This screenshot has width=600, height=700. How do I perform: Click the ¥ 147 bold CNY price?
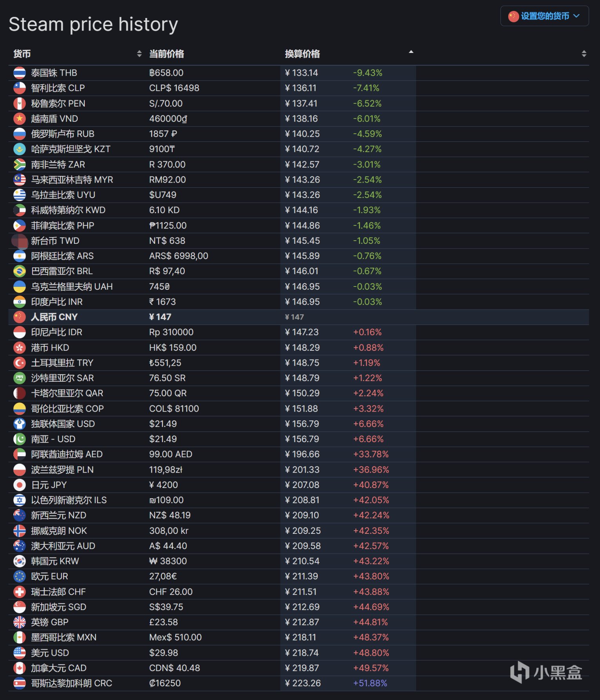coord(160,317)
